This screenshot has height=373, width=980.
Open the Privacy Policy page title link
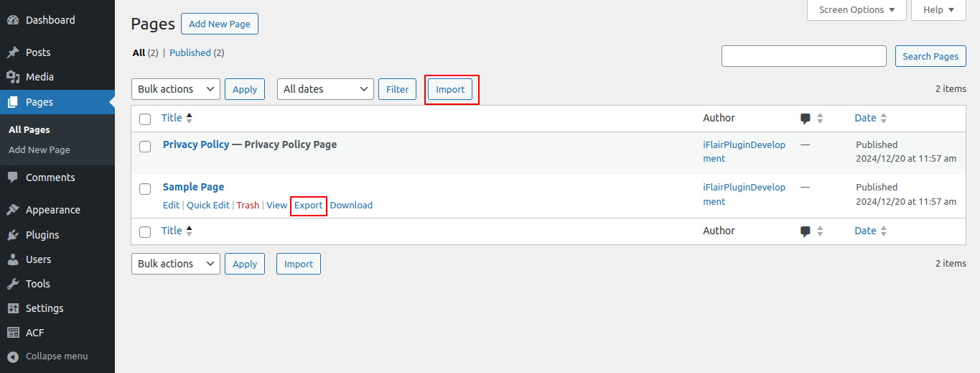pos(196,144)
